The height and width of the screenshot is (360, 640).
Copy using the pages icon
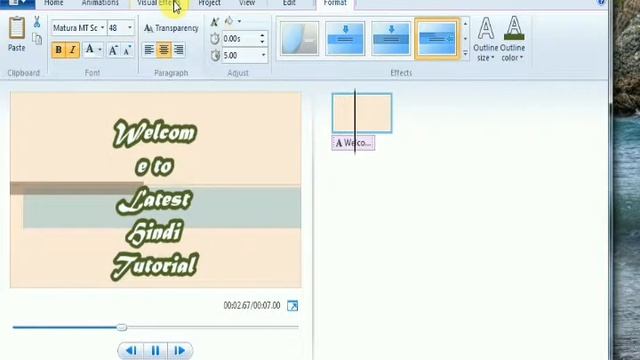click(x=37, y=39)
